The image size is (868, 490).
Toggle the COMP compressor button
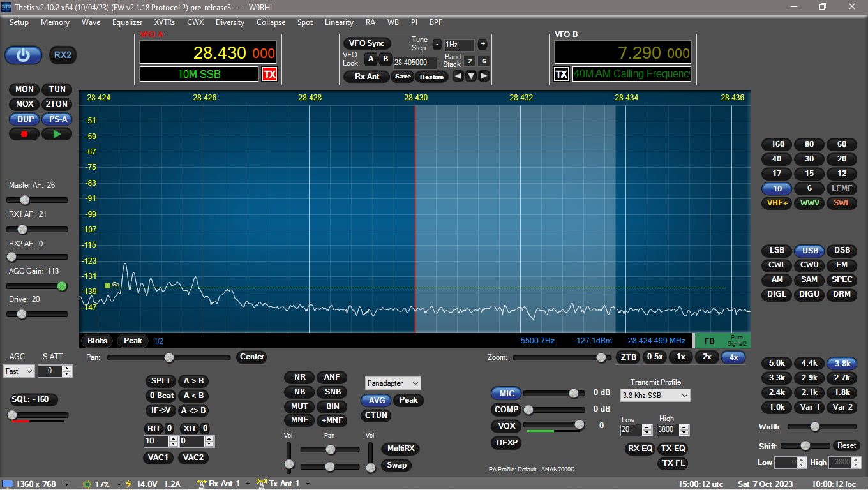(505, 410)
